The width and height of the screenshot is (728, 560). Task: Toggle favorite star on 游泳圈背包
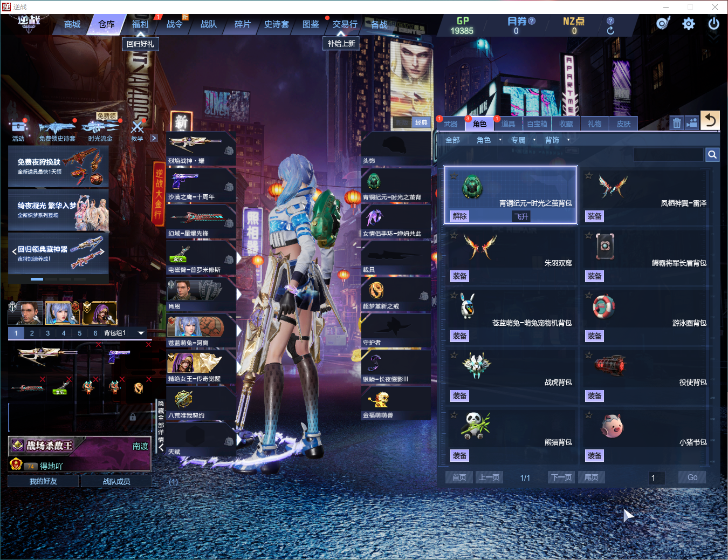[589, 296]
